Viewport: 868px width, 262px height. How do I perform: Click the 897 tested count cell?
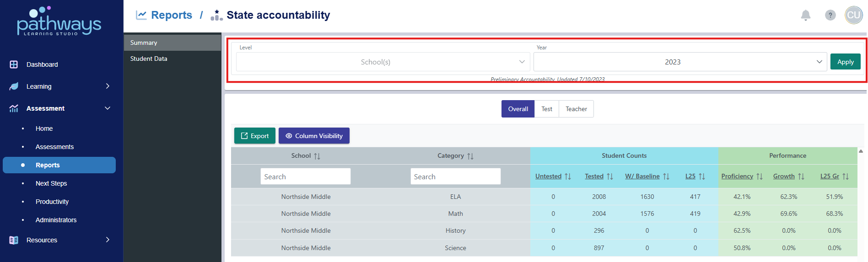pos(599,248)
